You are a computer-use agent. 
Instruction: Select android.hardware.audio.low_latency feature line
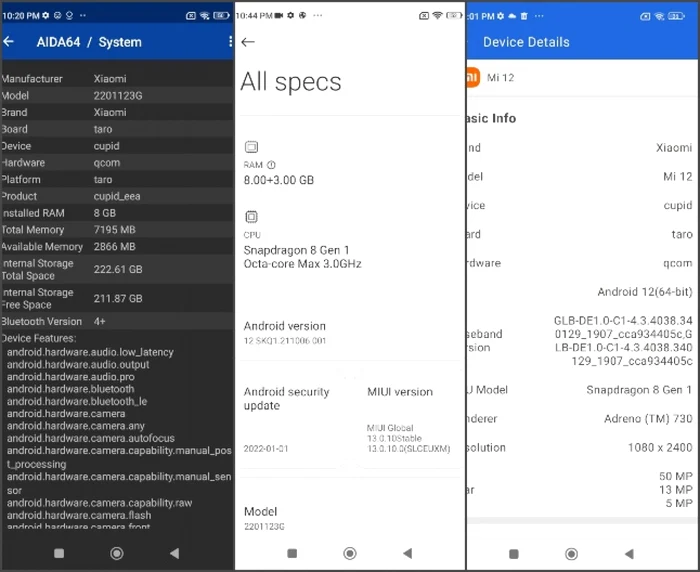[90, 352]
